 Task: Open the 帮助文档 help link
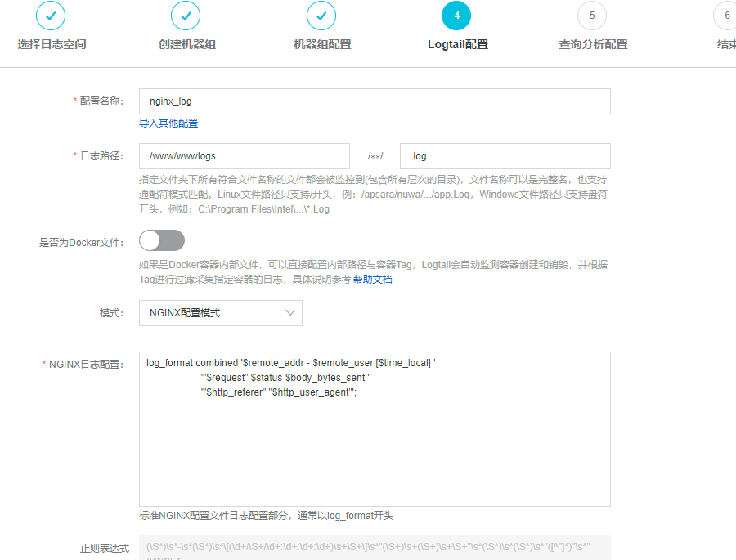click(372, 280)
